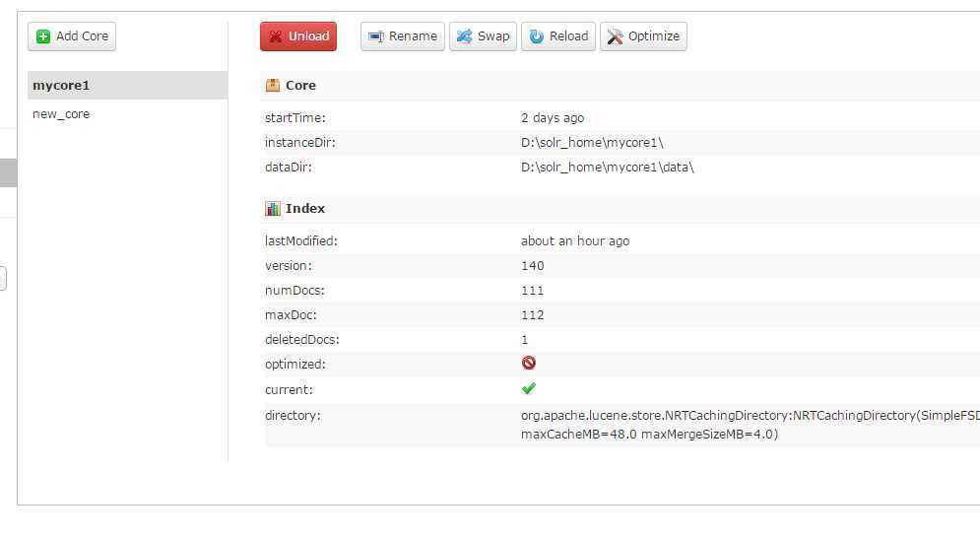Click the Optimize tools icon

pos(616,36)
